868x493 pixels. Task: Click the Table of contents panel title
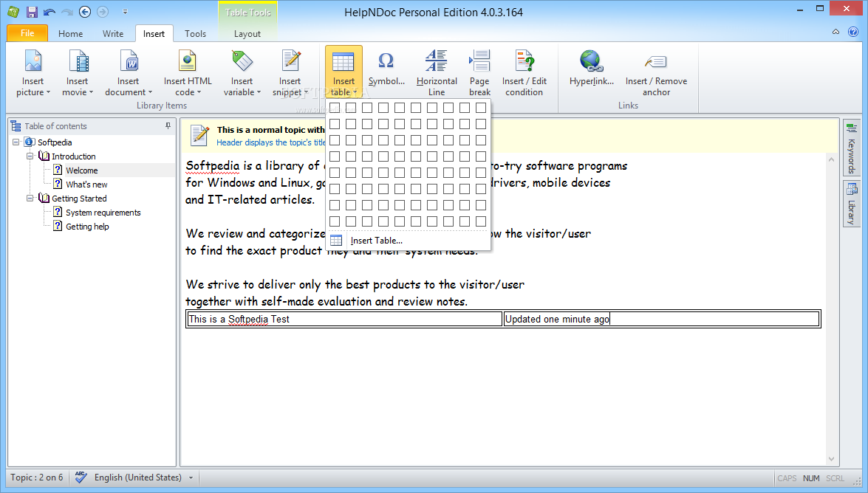55,126
